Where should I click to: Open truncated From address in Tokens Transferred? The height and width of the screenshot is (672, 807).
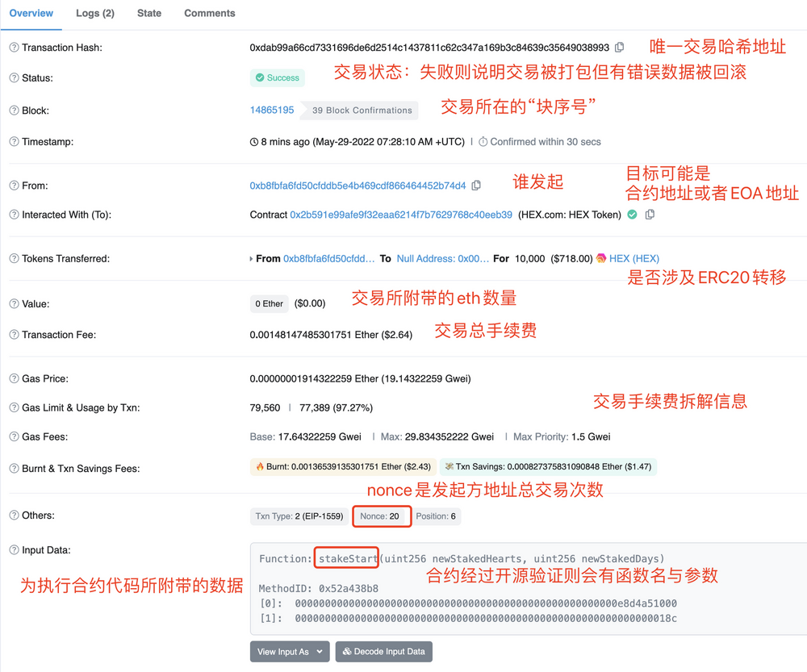(329, 258)
